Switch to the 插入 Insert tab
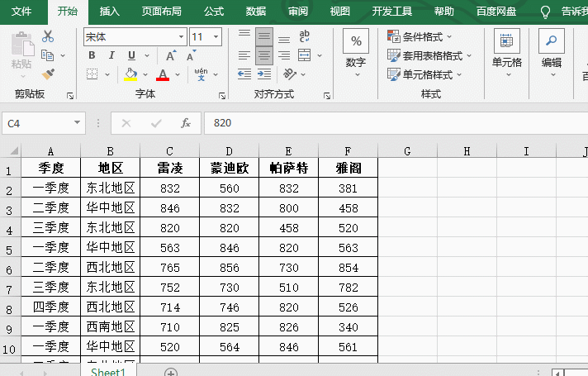The height and width of the screenshot is (376, 588). tap(109, 12)
